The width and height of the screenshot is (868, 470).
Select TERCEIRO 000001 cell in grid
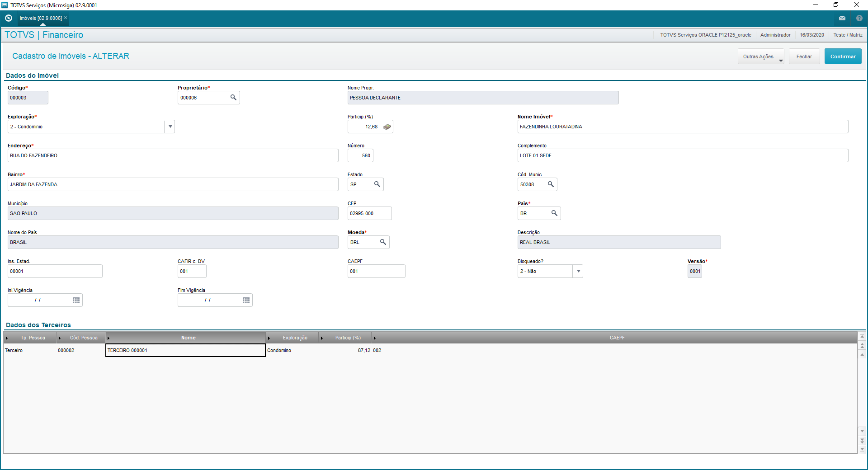(185, 350)
